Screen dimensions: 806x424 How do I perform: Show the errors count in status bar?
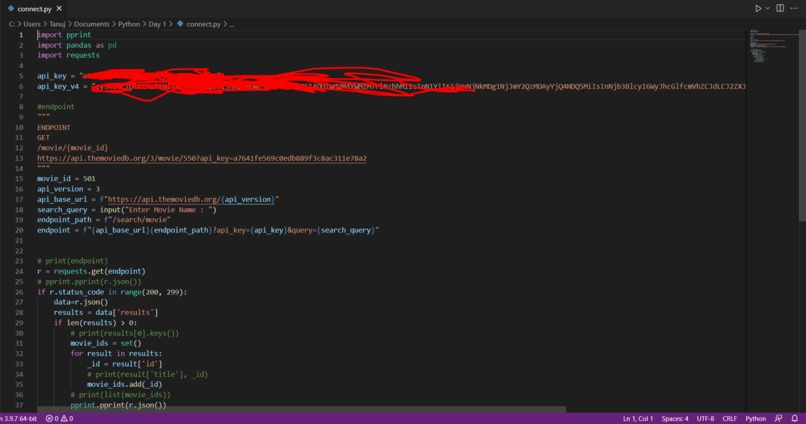(52, 418)
